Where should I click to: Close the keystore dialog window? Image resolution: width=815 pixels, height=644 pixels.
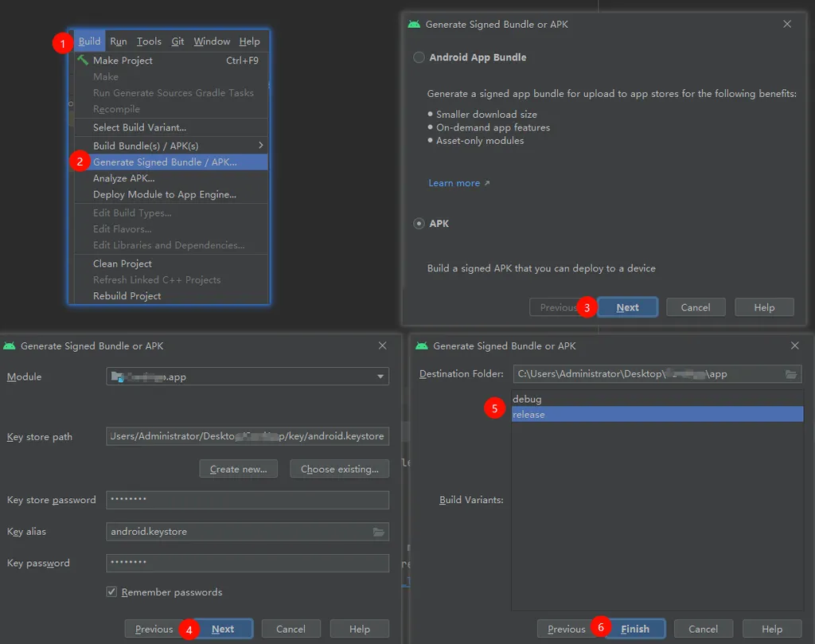(383, 345)
